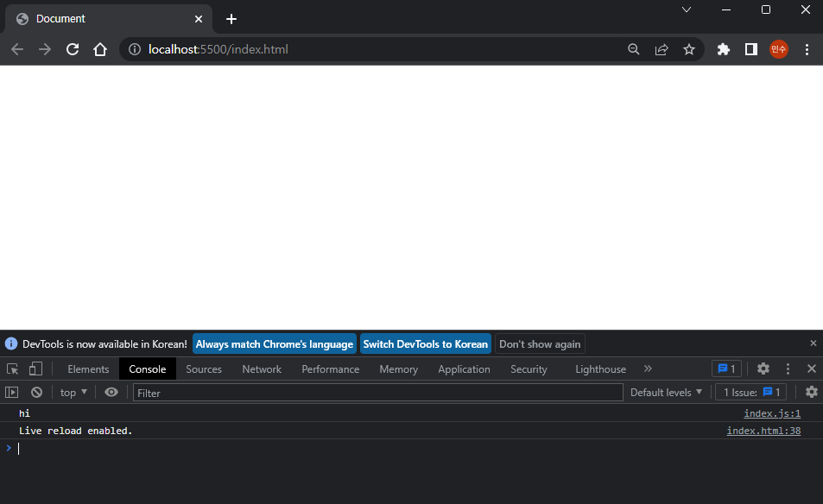The height and width of the screenshot is (504, 823).
Task: Open the top JavaScript context dropdown
Action: click(73, 393)
